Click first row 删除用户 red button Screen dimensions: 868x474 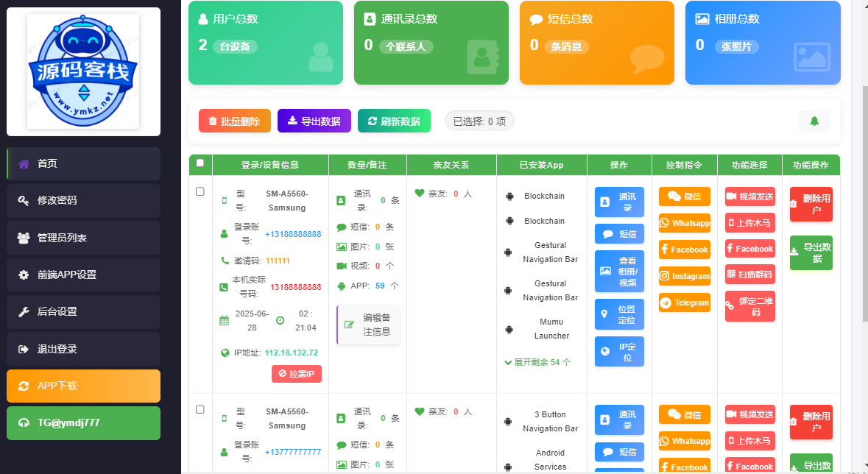[x=811, y=204]
